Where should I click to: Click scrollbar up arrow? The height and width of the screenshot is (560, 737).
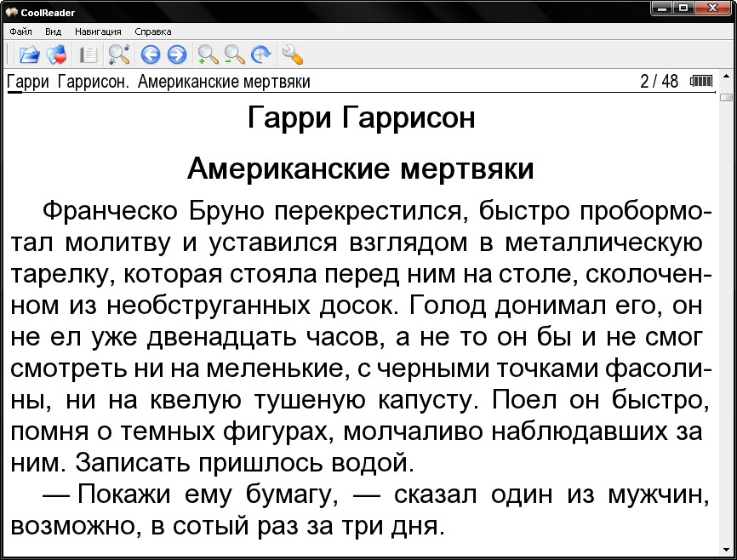[x=726, y=76]
